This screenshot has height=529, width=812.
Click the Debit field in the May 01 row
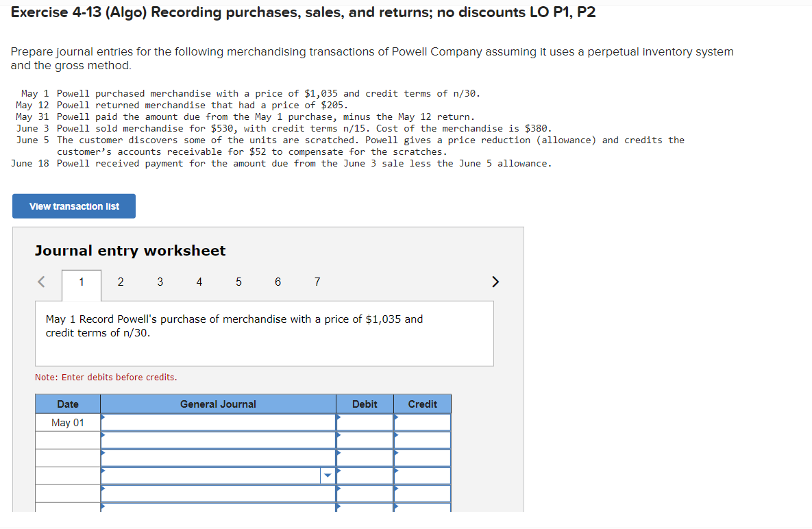click(365, 422)
